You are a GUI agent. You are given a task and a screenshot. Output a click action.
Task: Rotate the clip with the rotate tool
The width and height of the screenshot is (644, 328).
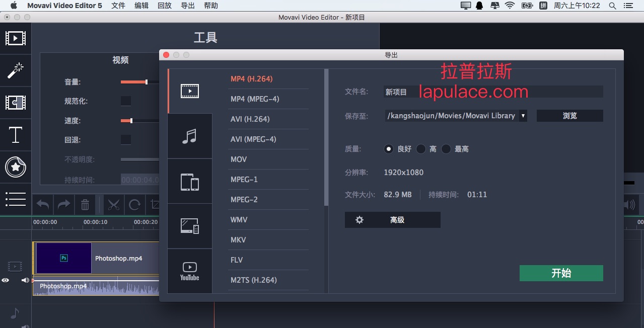click(x=134, y=205)
